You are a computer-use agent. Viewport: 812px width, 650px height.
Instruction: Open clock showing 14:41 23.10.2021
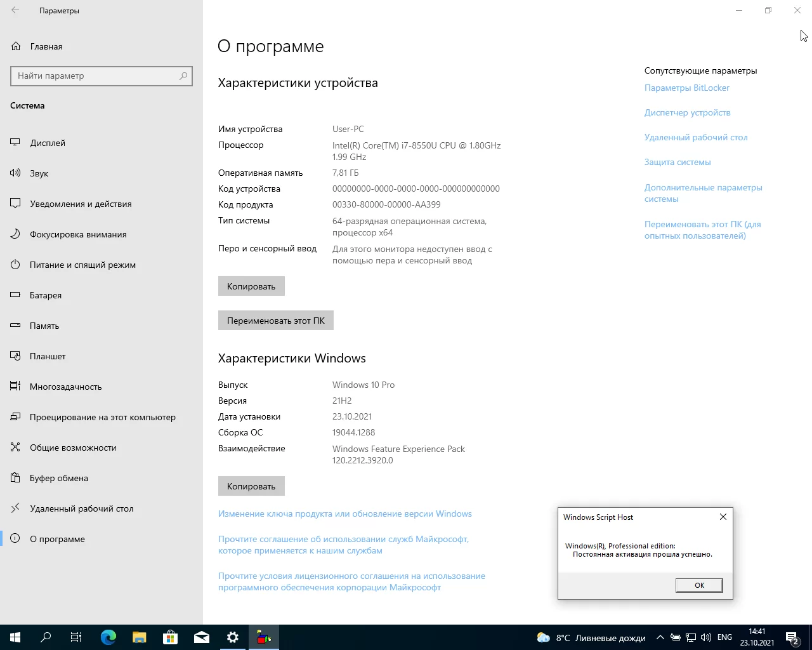click(x=757, y=637)
